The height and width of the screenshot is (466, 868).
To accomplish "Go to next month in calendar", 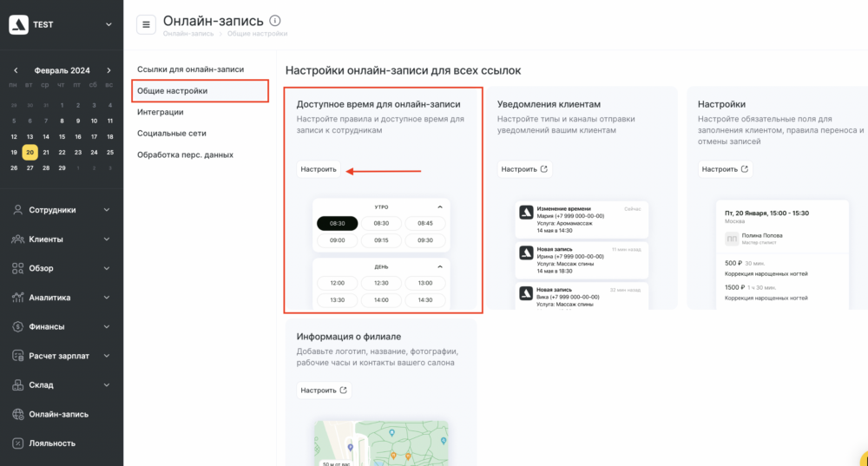I will click(x=108, y=70).
